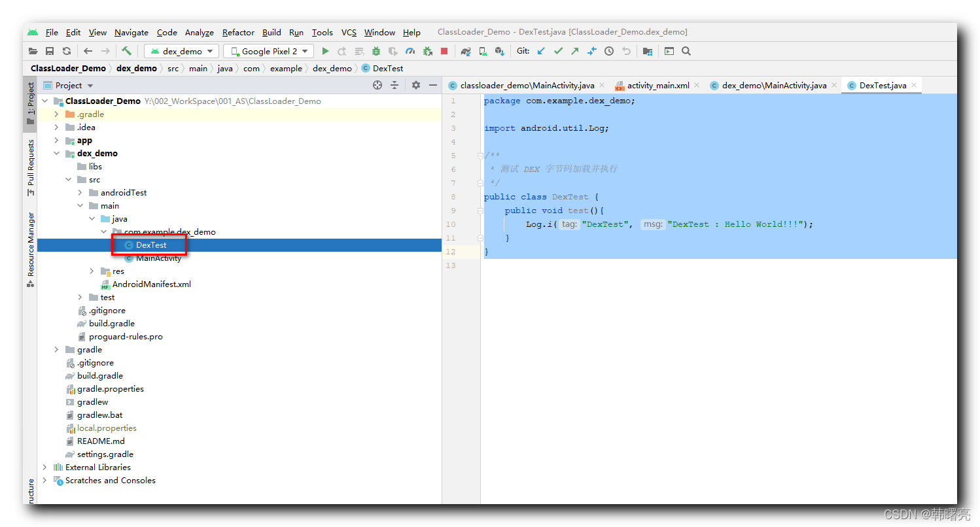Navigate back with the left arrow

(88, 51)
